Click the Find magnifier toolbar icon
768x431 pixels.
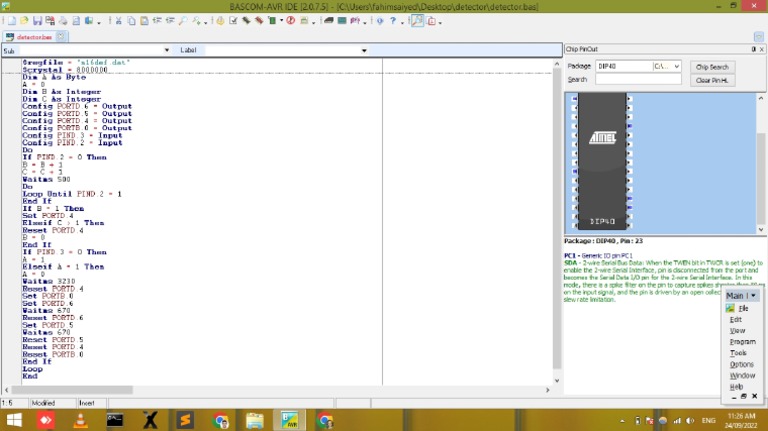(182, 20)
